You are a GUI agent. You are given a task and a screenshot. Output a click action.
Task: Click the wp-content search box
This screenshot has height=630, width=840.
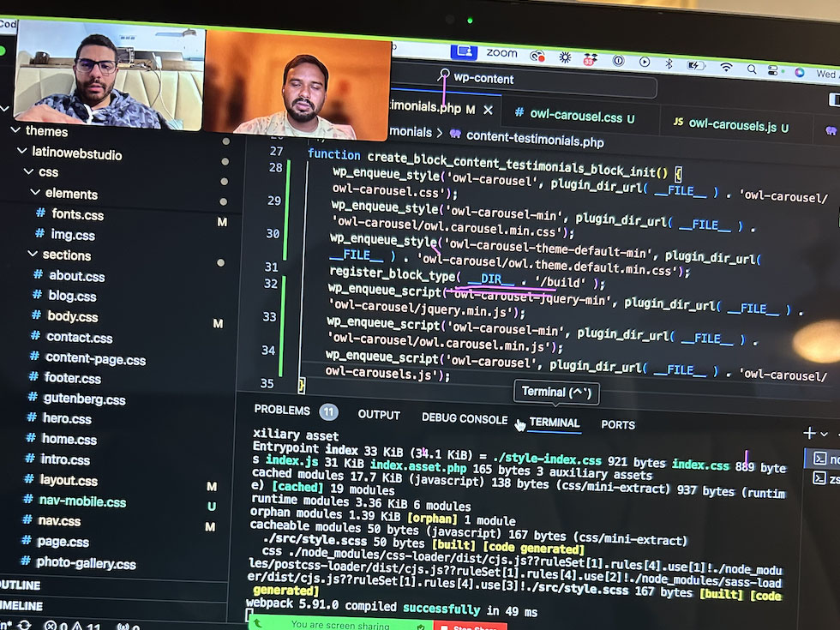(x=524, y=81)
